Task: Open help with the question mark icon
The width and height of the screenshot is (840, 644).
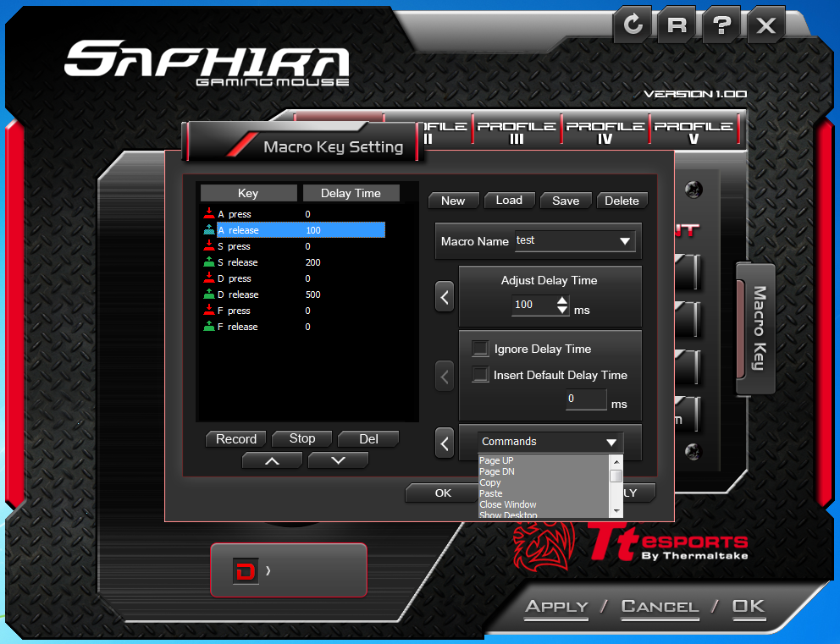Action: tap(721, 25)
